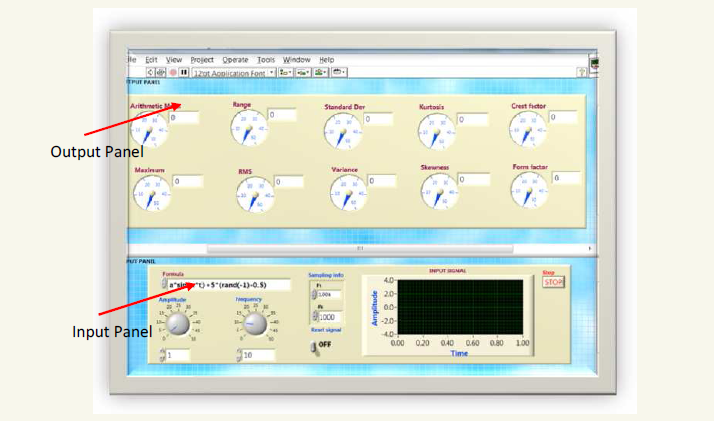The image size is (715, 421).
Task: Open the Edit menu
Action: (151, 60)
